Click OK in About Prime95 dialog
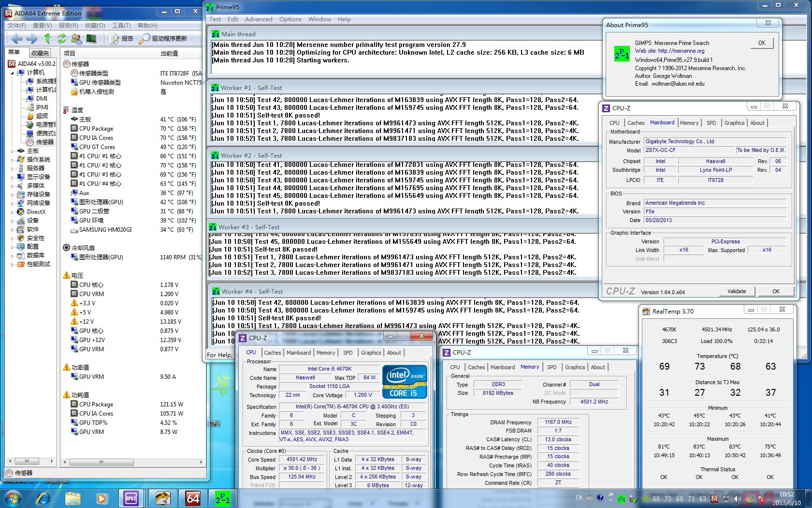Screen dimensions: 812x508 pyautogui.click(x=762, y=43)
